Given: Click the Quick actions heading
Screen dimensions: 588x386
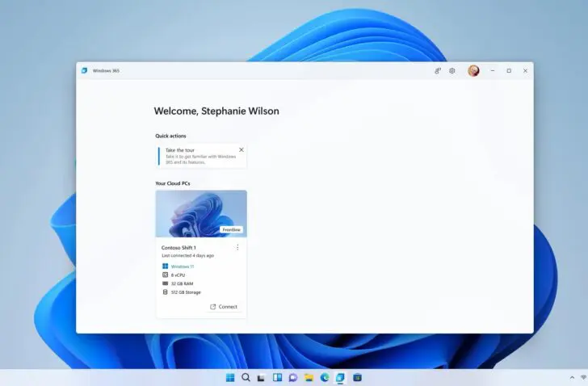Looking at the screenshot, I should click(x=170, y=136).
